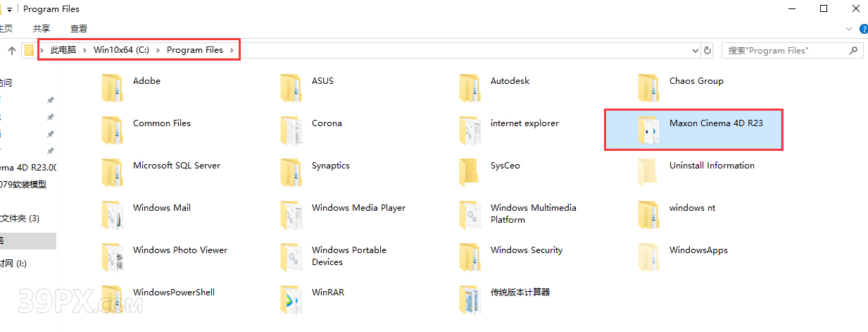Expand the ribbon using the chevron
This screenshot has width=868, height=332.
click(848, 29)
